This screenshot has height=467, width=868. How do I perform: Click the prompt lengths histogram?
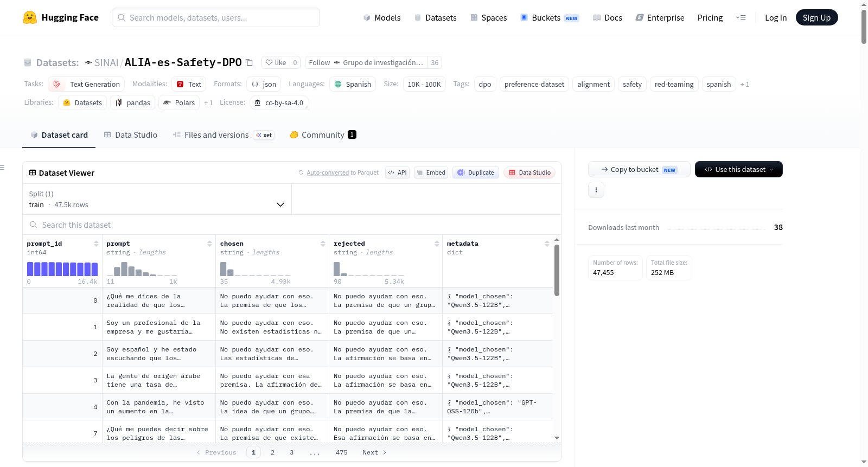(x=142, y=269)
